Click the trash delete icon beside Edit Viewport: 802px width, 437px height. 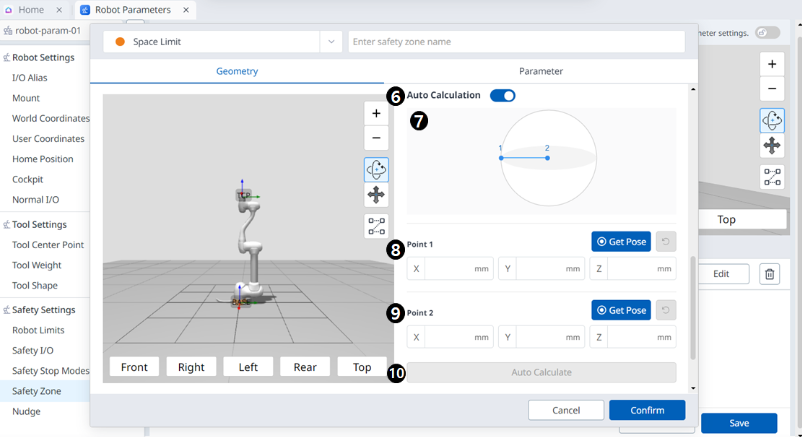[x=769, y=274]
